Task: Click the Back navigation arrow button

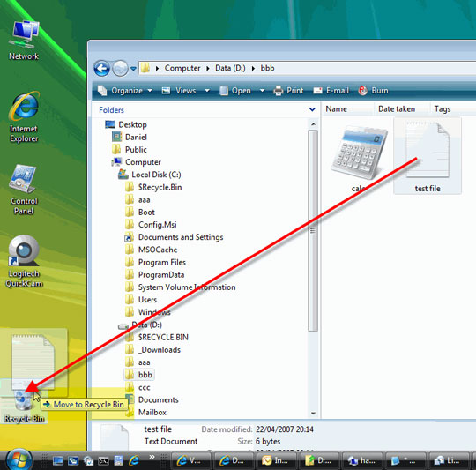Action: pos(101,68)
